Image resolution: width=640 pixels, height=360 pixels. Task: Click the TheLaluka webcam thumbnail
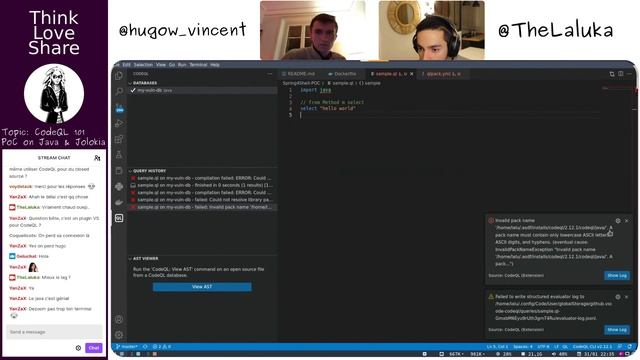pyautogui.click(x=432, y=30)
